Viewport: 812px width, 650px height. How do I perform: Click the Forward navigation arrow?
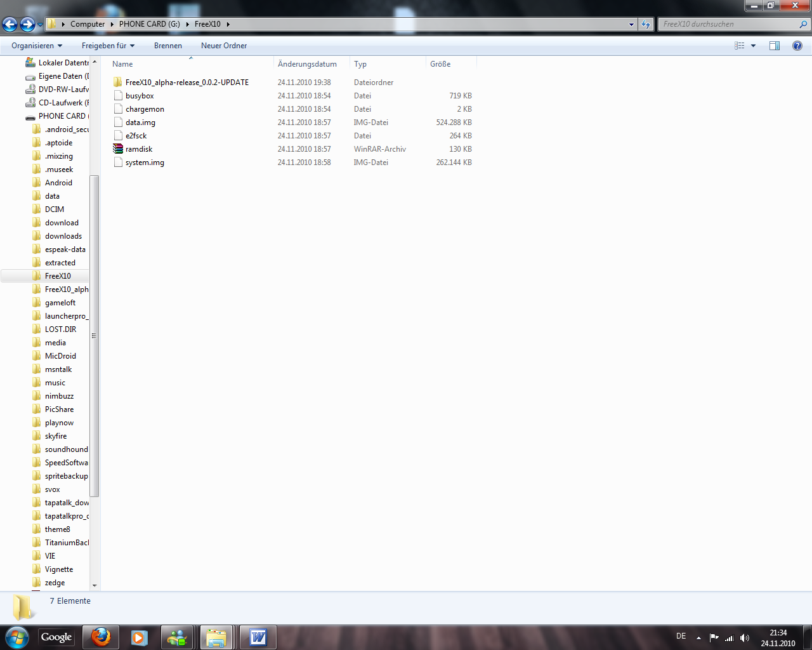27,24
